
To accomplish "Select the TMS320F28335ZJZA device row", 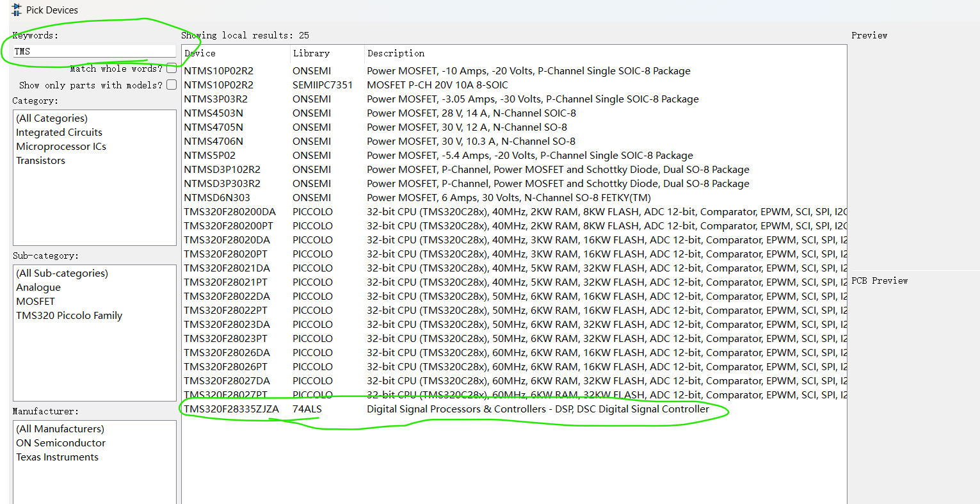I will click(x=514, y=409).
